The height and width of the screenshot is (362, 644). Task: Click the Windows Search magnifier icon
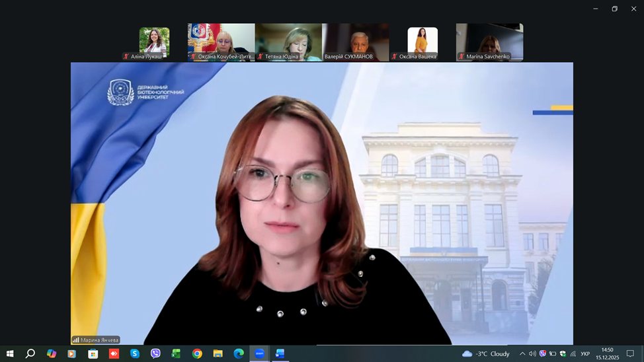(30, 353)
